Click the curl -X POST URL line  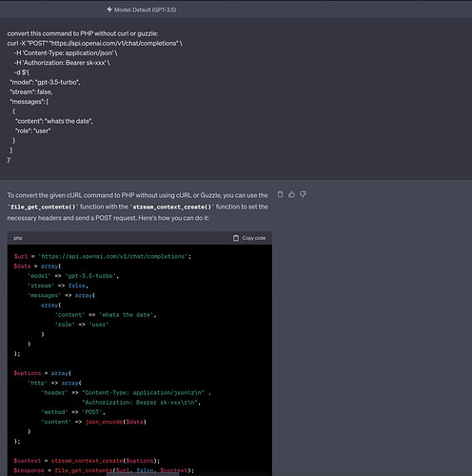point(95,43)
